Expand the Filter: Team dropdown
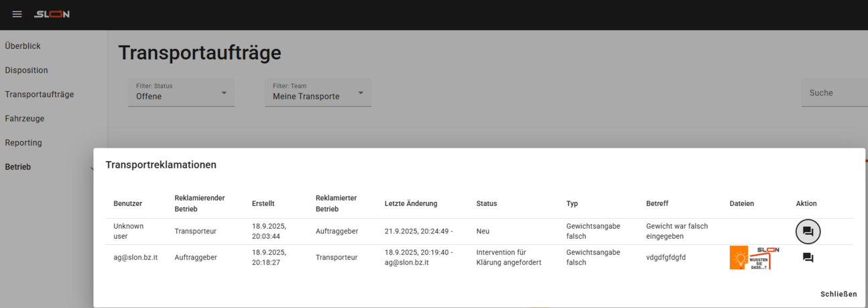 (x=318, y=93)
